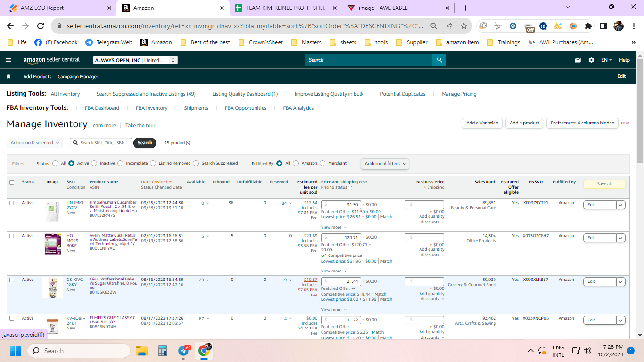Image resolution: width=644 pixels, height=362 pixels.
Task: Filter Fulfilled By to Merchant
Action: 323,164
